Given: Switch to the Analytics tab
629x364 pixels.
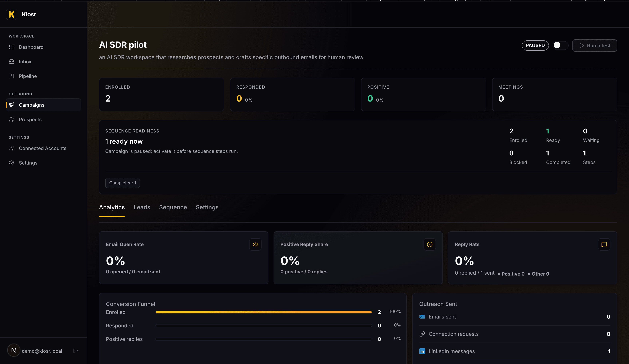Looking at the screenshot, I should click(112, 207).
